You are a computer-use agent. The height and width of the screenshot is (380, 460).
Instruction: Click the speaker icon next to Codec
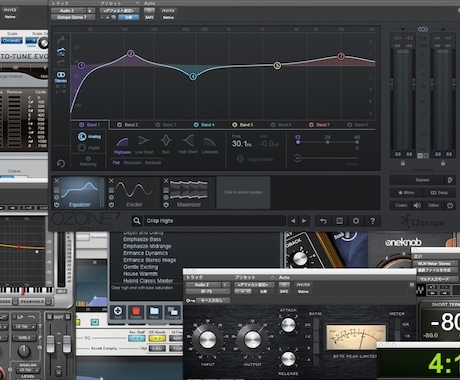tap(417, 205)
